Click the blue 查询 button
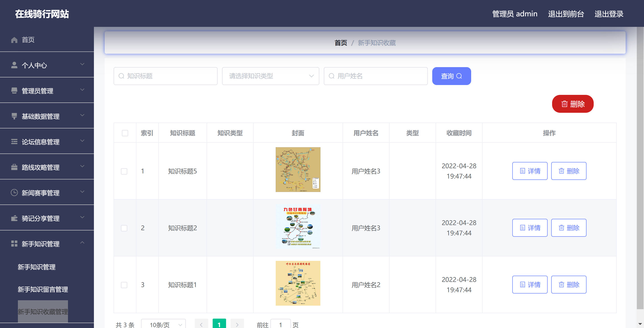Image resolution: width=644 pixels, height=328 pixels. click(451, 76)
